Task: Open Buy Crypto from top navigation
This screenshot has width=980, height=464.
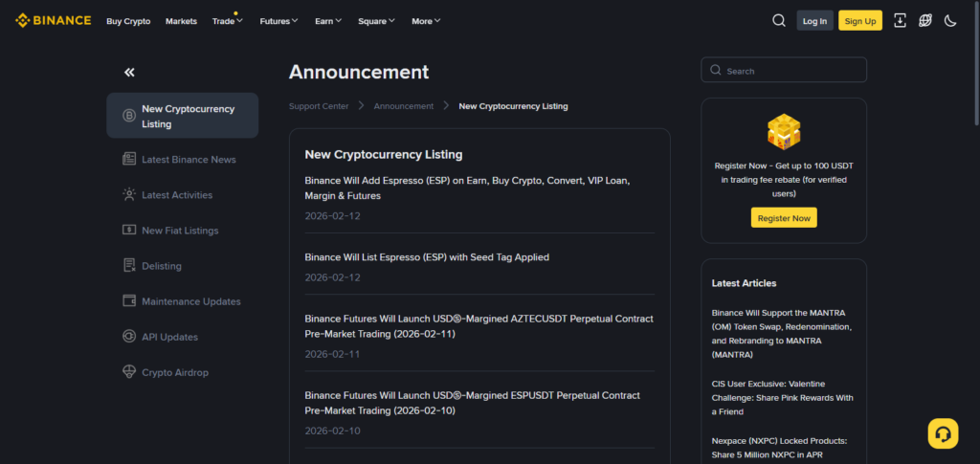Action: coord(128,21)
